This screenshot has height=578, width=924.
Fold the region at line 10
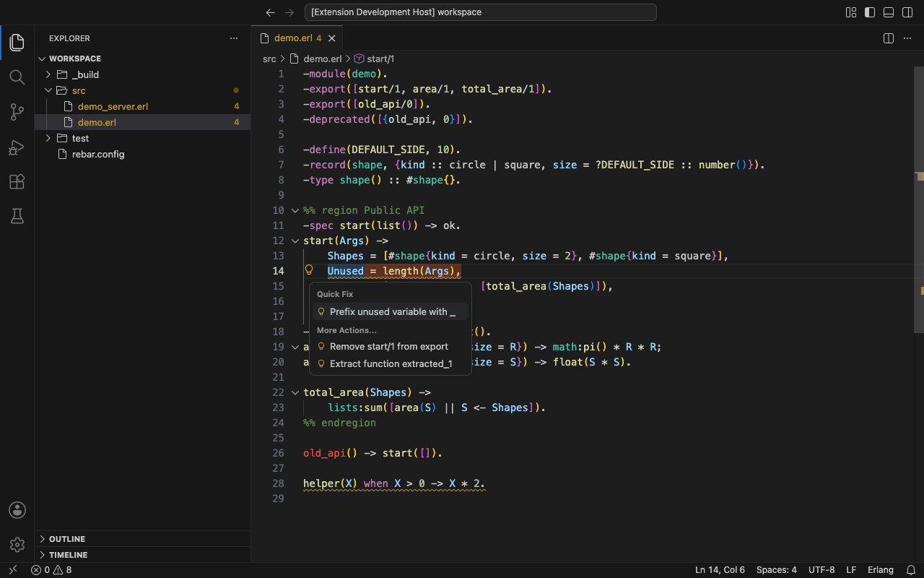[x=295, y=210]
